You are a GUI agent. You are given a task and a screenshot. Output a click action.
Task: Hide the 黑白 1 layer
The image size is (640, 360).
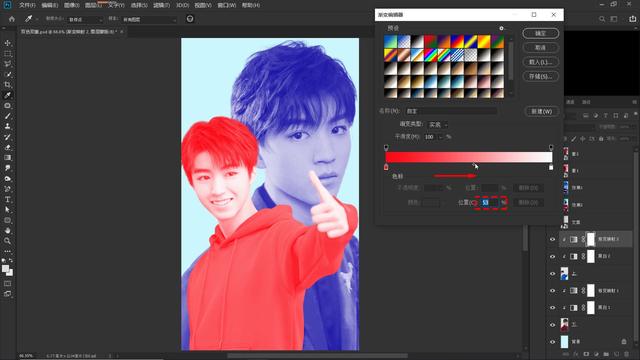[552, 307]
